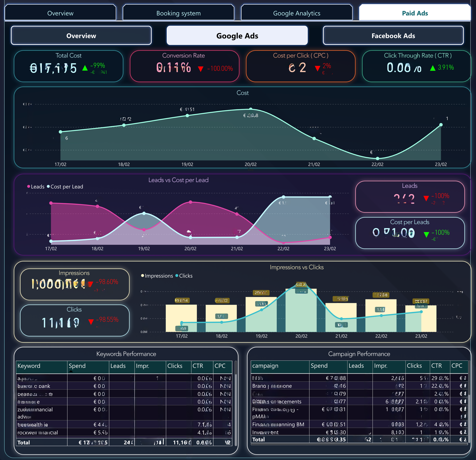The width and height of the screenshot is (476, 460).
Task: Click red down arrow in Conversion Rate card
Action: tap(201, 69)
